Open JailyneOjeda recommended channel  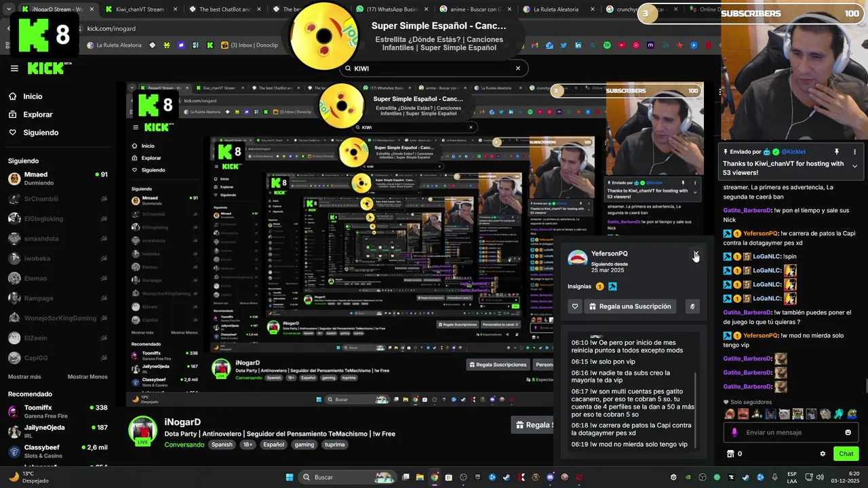[x=58, y=431]
